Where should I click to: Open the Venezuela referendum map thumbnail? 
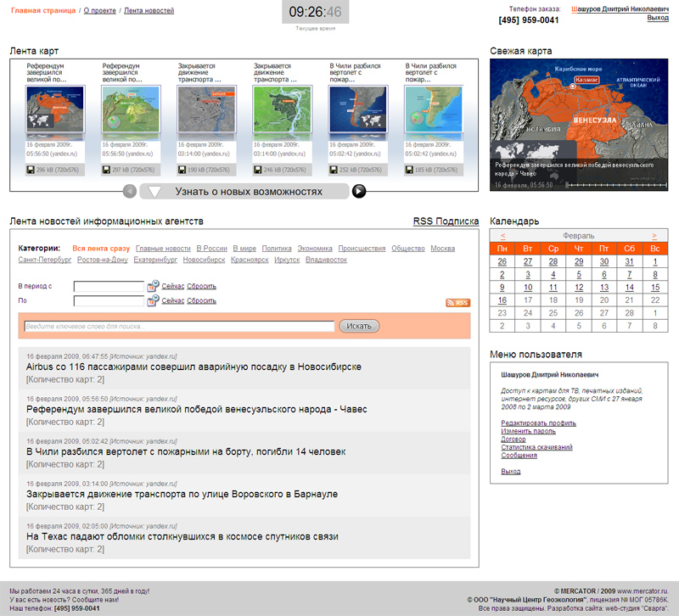(x=56, y=109)
